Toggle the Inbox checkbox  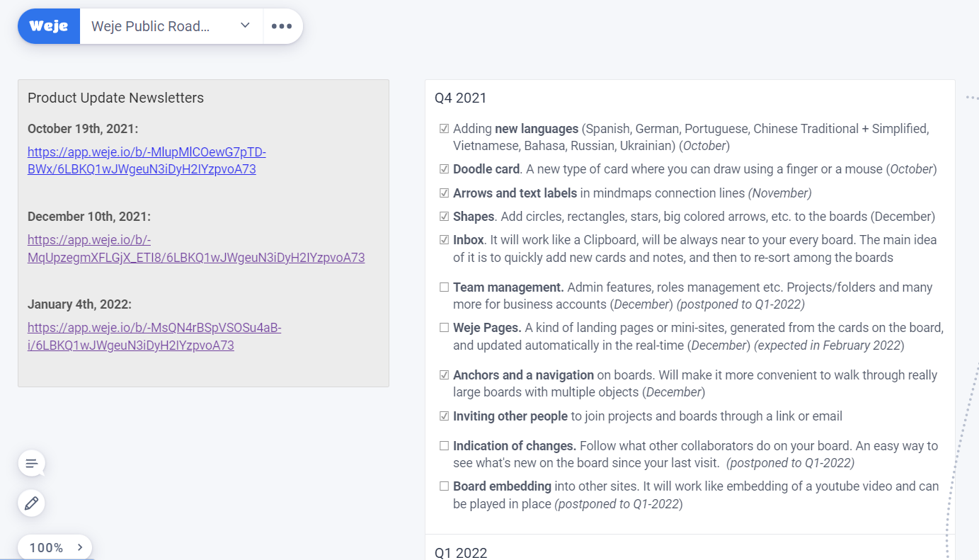coord(444,240)
